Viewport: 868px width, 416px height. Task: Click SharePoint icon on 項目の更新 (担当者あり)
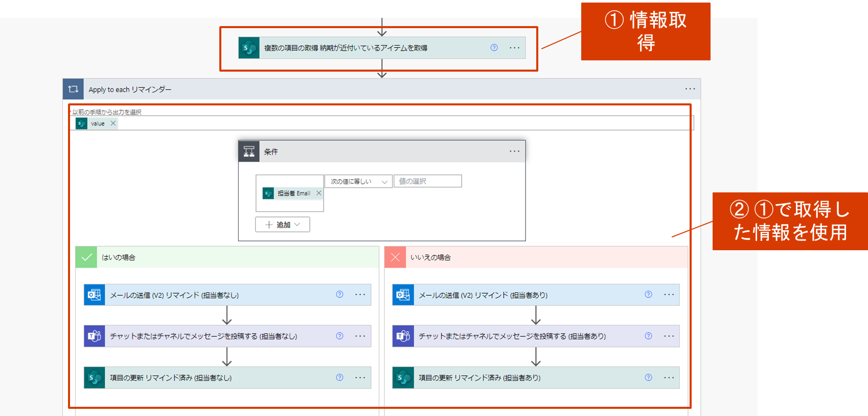tap(403, 378)
